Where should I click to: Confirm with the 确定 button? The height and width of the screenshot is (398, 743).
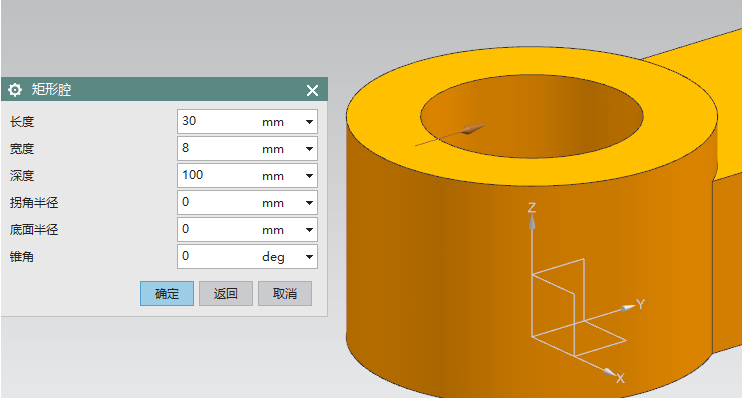[167, 293]
